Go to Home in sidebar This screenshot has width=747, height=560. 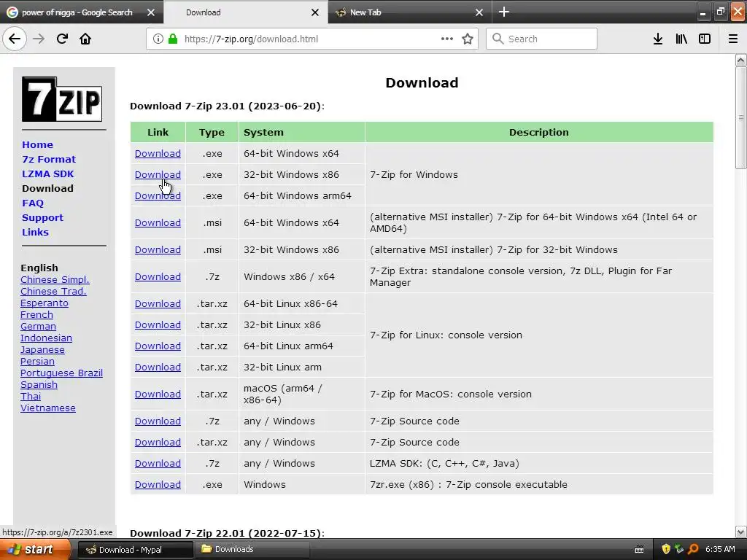(x=37, y=145)
